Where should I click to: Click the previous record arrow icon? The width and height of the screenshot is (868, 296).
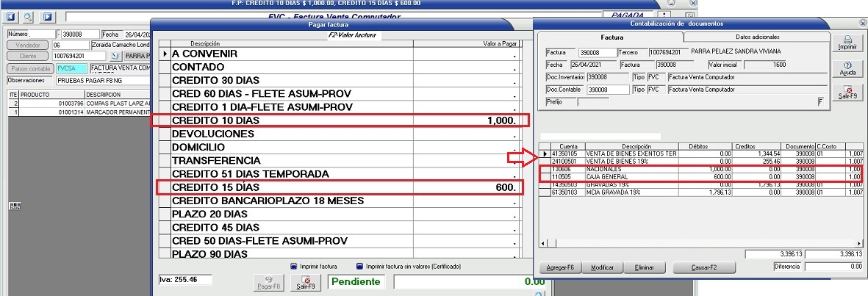[12, 15]
